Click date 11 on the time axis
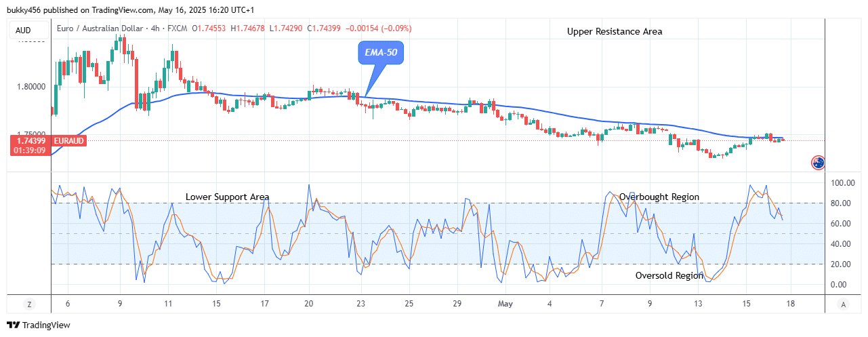 coord(168,304)
